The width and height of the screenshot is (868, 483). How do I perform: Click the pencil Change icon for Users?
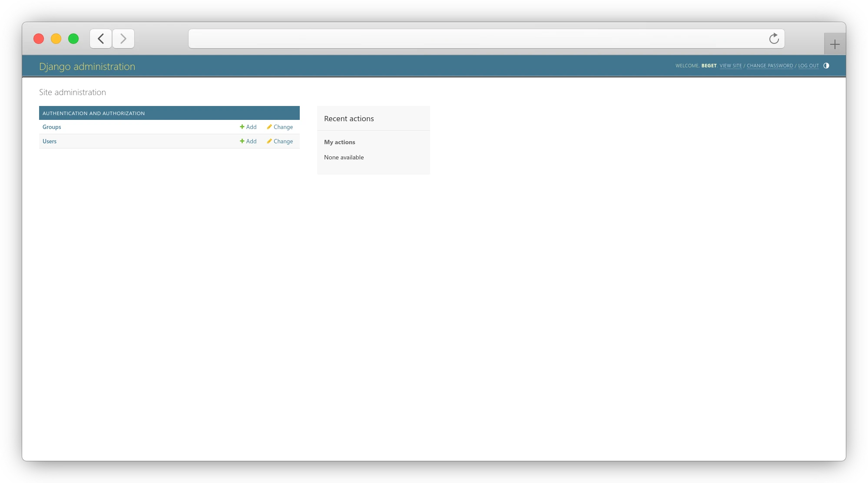point(269,141)
